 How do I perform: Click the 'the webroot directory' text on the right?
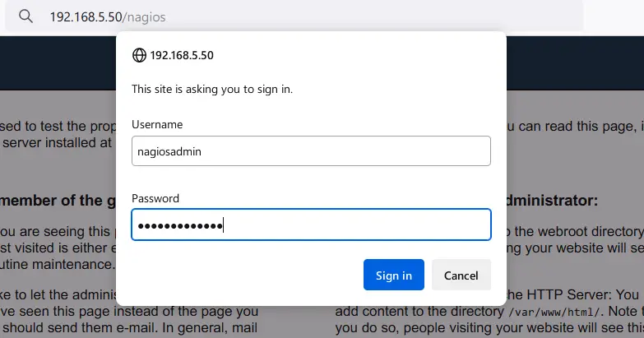579,231
